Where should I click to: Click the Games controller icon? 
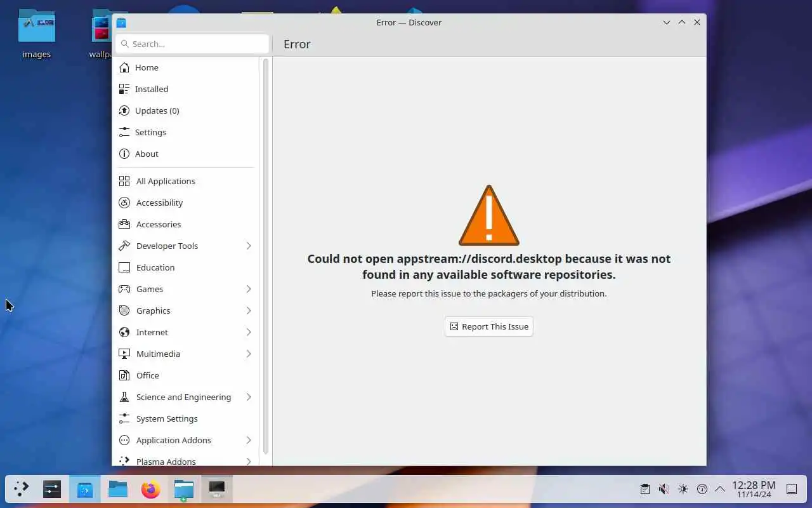pyautogui.click(x=124, y=289)
